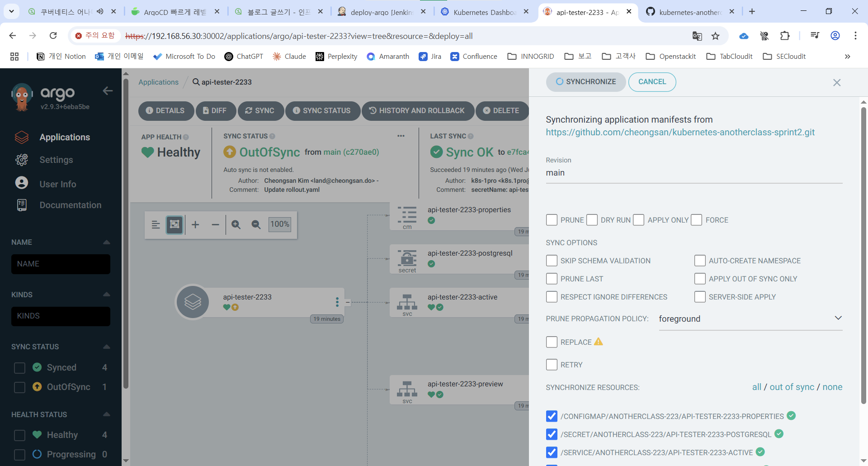Screen dimensions: 868x466
Task: Enable the PRUNE checkbox
Action: click(552, 220)
